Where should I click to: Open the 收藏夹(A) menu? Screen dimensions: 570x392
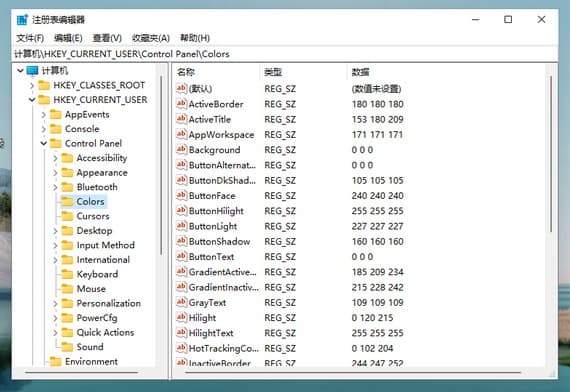tap(151, 38)
